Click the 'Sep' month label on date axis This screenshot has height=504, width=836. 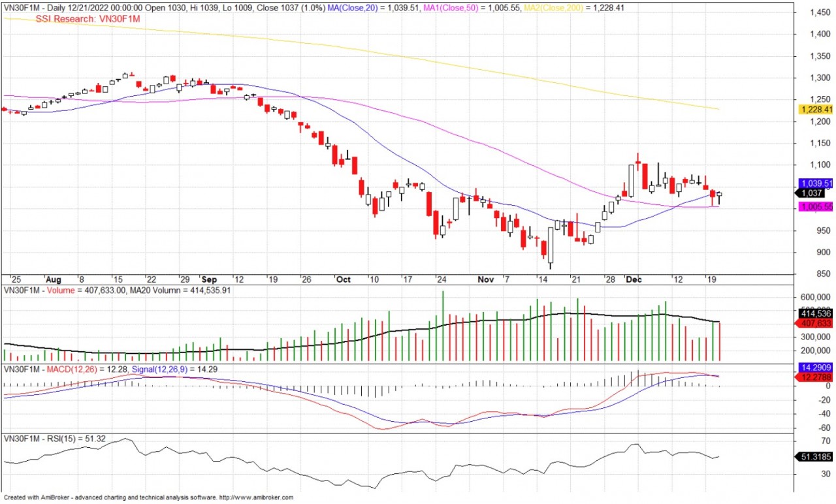click(x=209, y=279)
